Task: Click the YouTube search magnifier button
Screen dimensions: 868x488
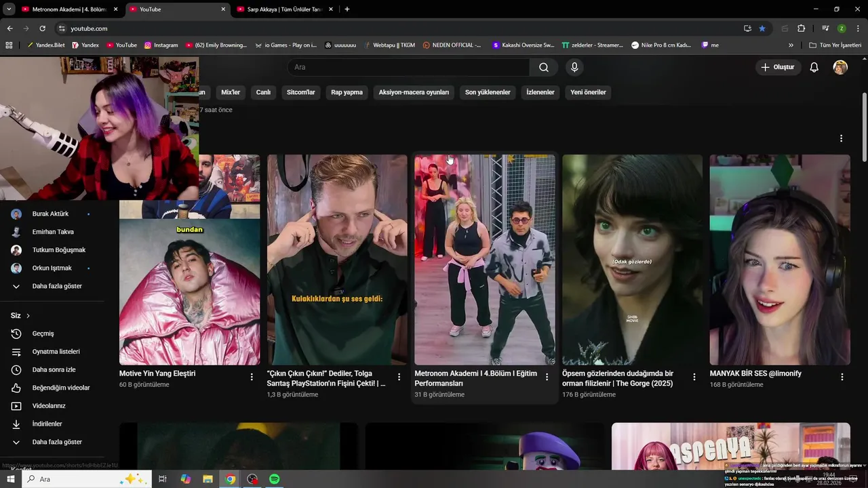Action: pos(544,67)
